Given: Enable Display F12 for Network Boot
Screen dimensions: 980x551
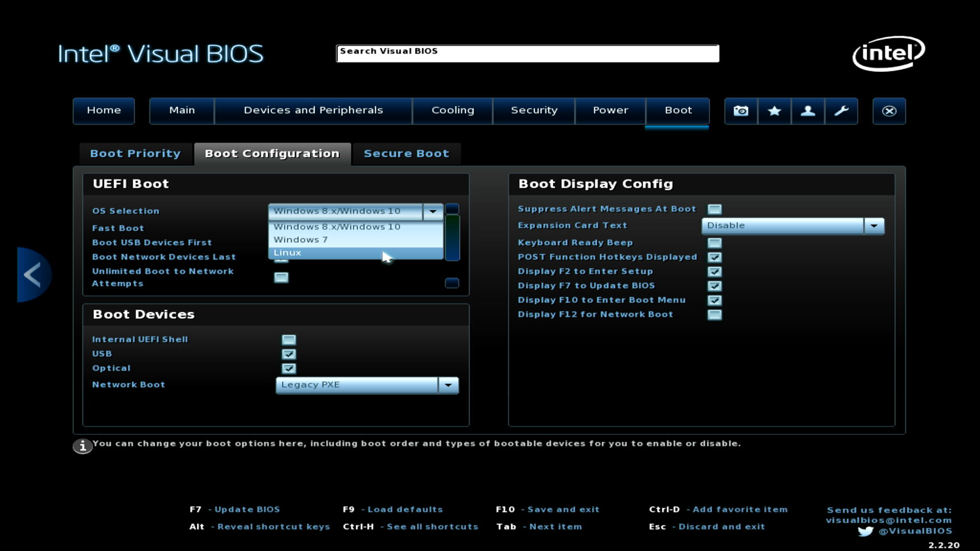Looking at the screenshot, I should (x=715, y=315).
